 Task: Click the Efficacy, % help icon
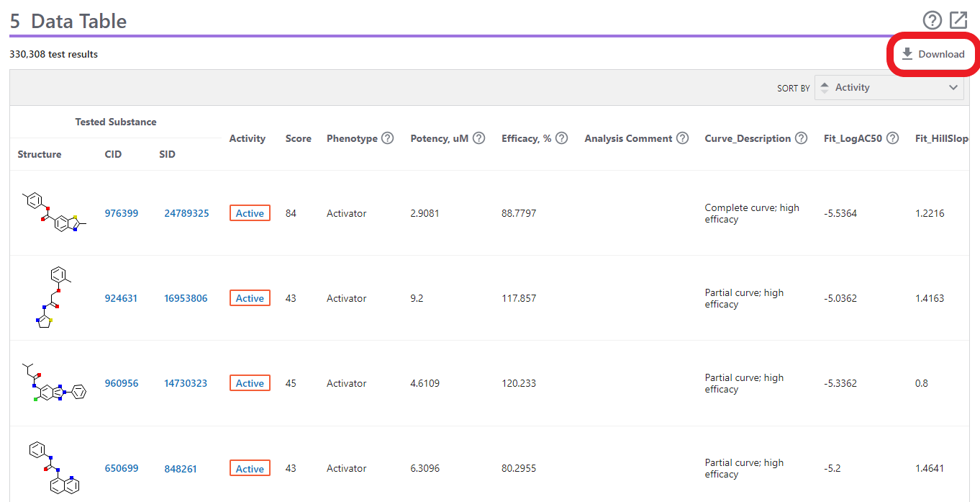[x=562, y=138]
